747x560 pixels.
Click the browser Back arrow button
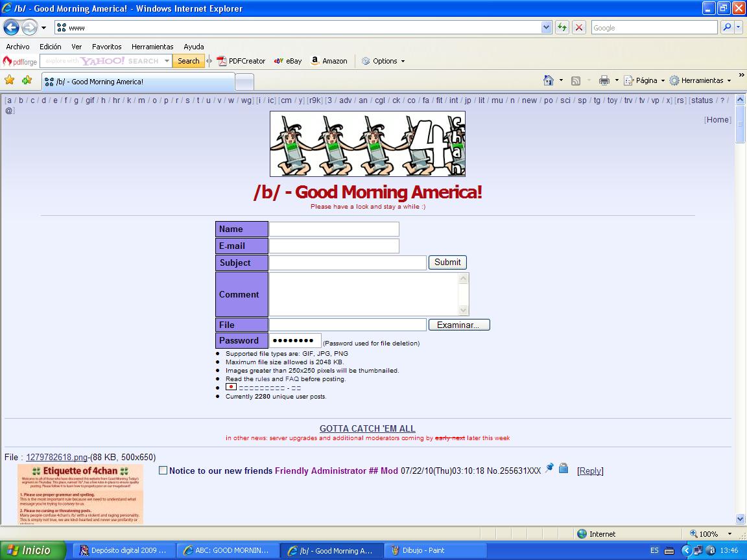click(12, 28)
